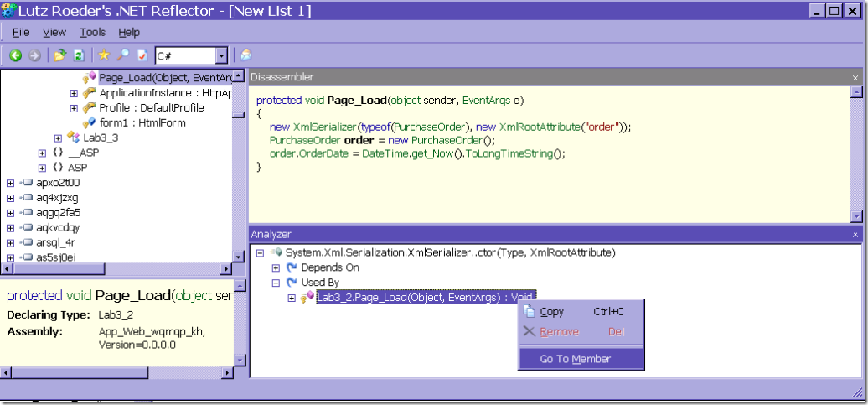Click the __ASP namespace braces icon
The image size is (868, 405).
pyautogui.click(x=58, y=153)
